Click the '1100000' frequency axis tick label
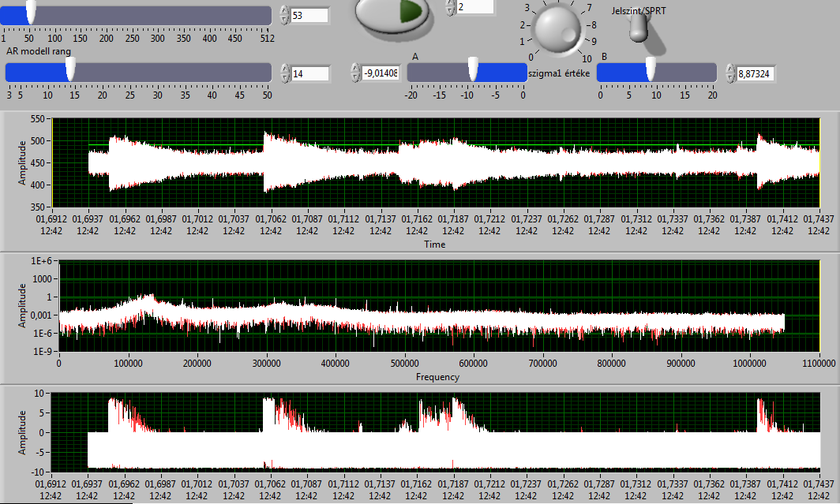The height and width of the screenshot is (504, 840). point(819,364)
